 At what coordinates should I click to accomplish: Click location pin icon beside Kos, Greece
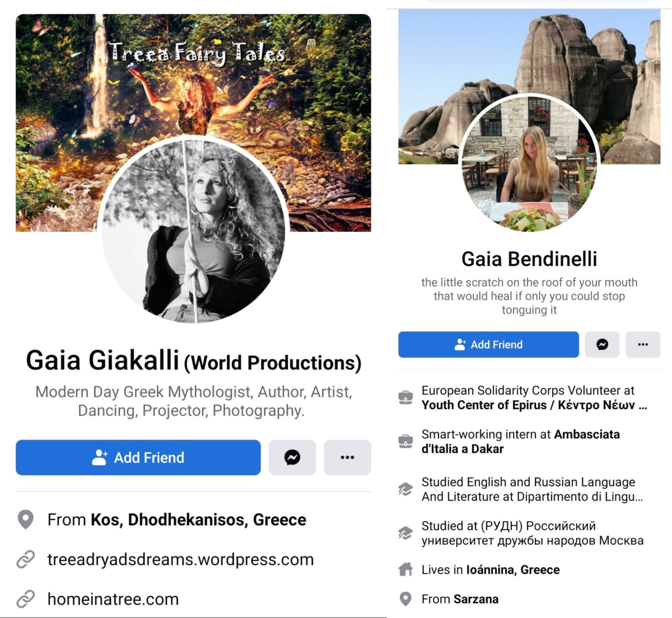[x=26, y=519]
